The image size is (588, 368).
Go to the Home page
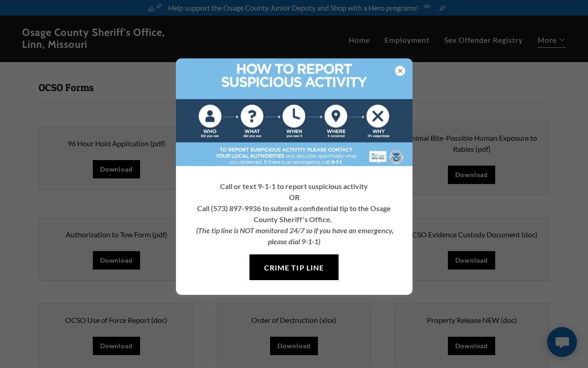click(x=359, y=40)
